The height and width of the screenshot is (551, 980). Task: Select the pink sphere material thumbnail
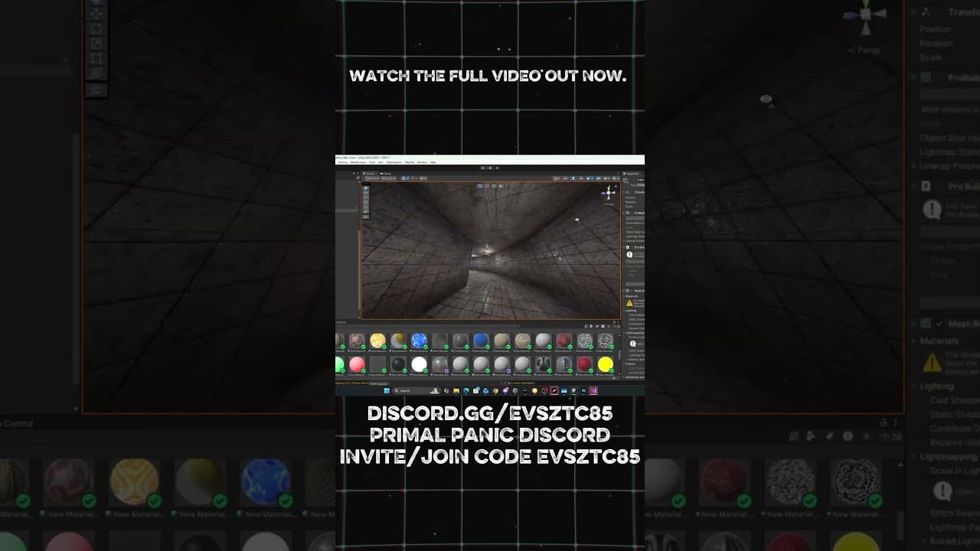[357, 364]
